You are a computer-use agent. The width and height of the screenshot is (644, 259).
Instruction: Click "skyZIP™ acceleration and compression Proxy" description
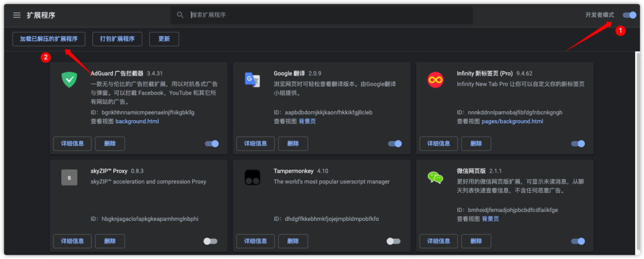point(148,182)
